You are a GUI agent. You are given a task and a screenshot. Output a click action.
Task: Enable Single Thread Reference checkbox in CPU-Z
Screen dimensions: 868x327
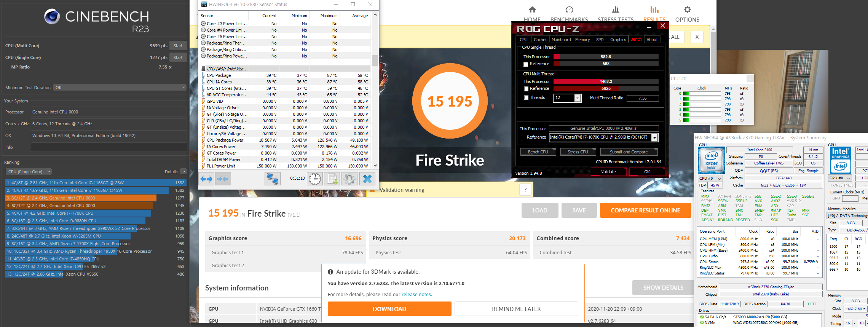pos(526,64)
